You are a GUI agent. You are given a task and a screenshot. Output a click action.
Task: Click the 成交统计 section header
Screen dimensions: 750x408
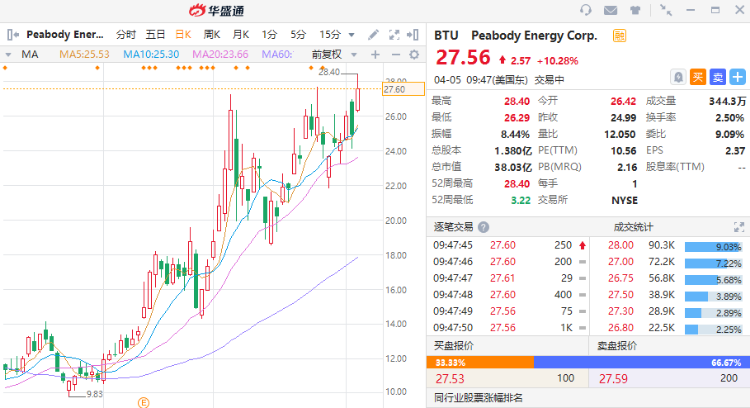(x=633, y=227)
